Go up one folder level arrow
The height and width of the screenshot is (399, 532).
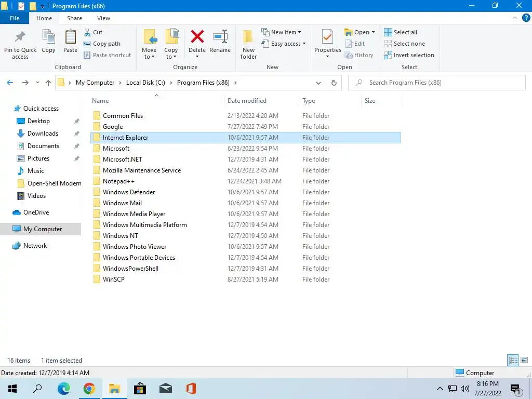pos(48,83)
